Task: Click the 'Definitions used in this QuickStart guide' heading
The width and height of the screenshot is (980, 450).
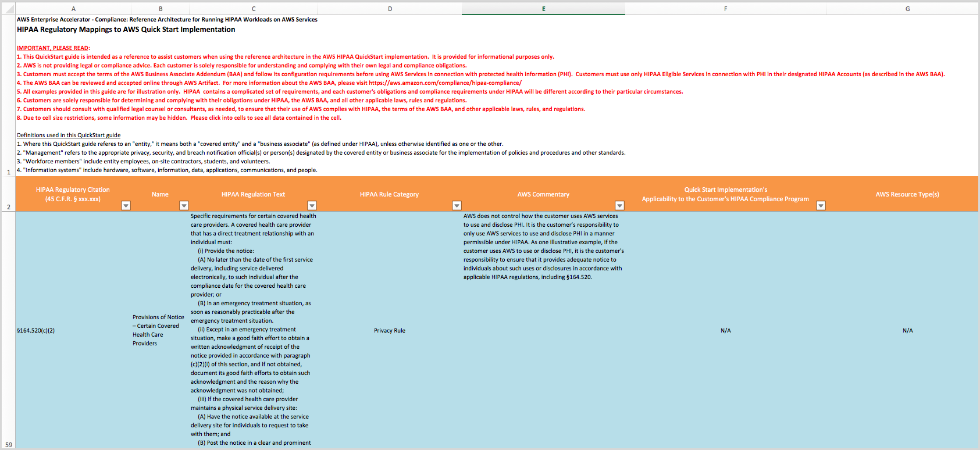Action: pos(69,135)
